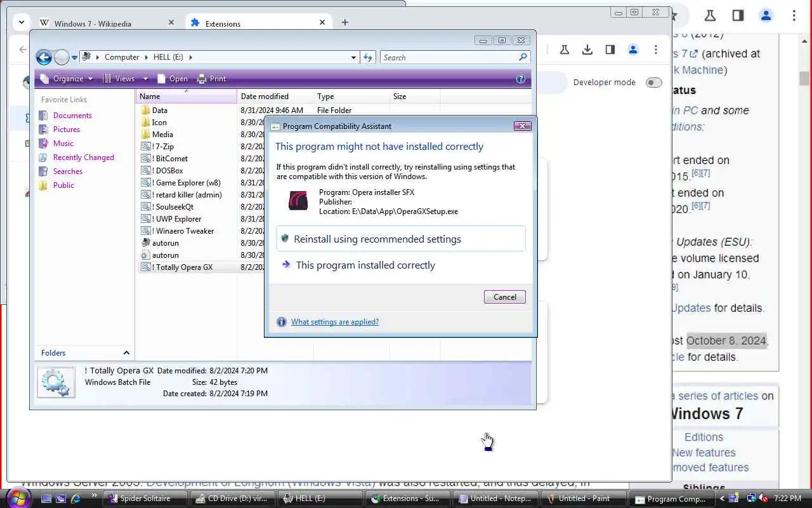The width and height of the screenshot is (812, 508).
Task: Expand quick launch overflow chevrons
Action: point(95,495)
